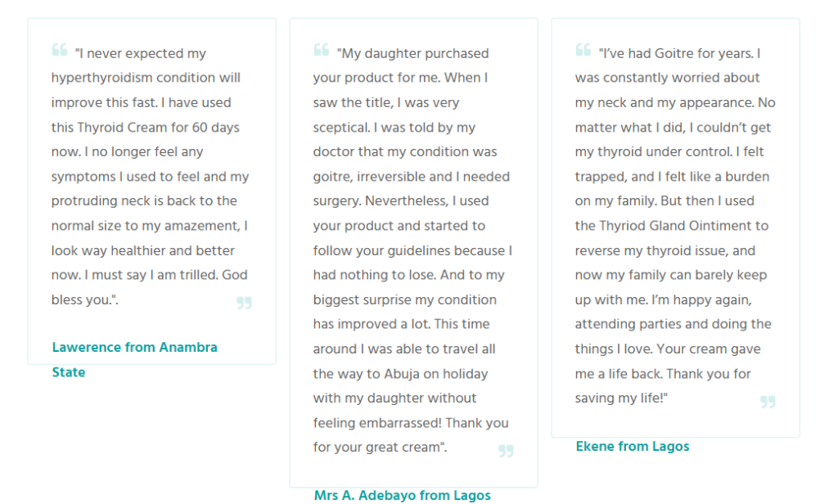Click opening quote icon in Ekene's testimonial
The height and width of the screenshot is (504, 838).
point(583,50)
